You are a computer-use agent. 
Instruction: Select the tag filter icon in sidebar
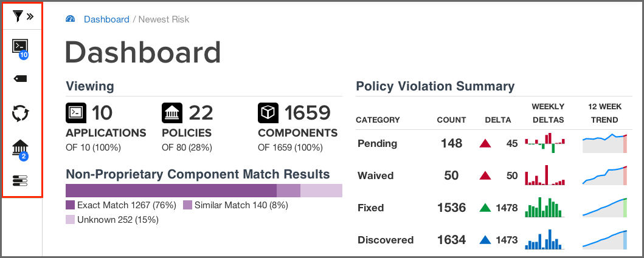point(21,79)
